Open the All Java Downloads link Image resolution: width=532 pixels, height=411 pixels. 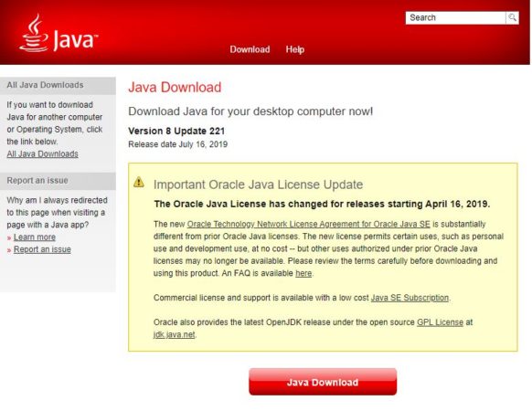[42, 154]
